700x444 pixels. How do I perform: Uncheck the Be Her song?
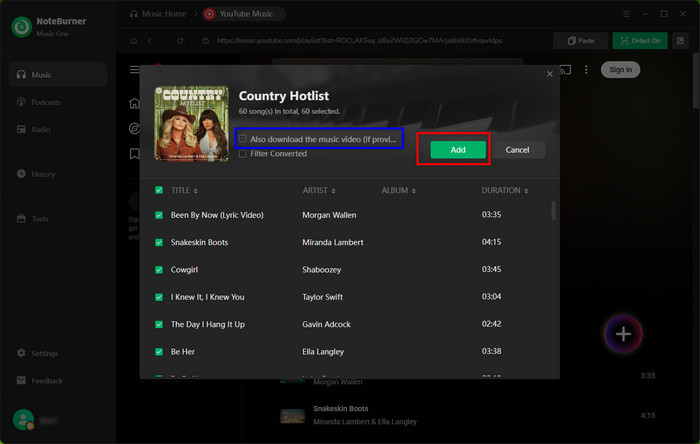159,352
